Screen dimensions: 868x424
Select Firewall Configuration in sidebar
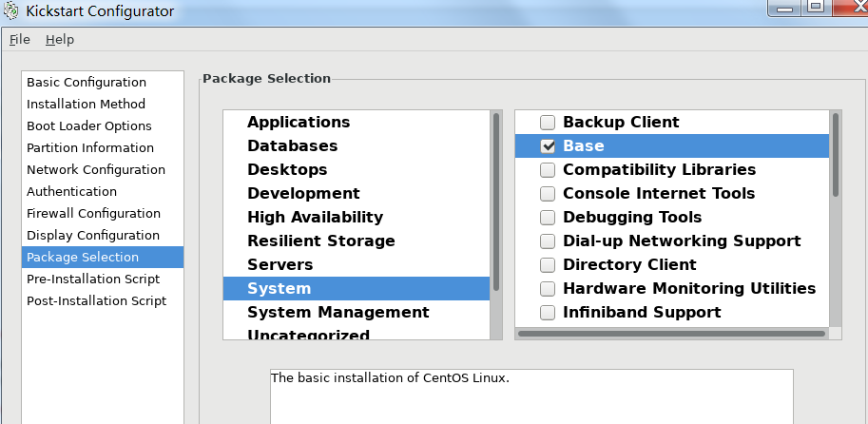point(93,214)
